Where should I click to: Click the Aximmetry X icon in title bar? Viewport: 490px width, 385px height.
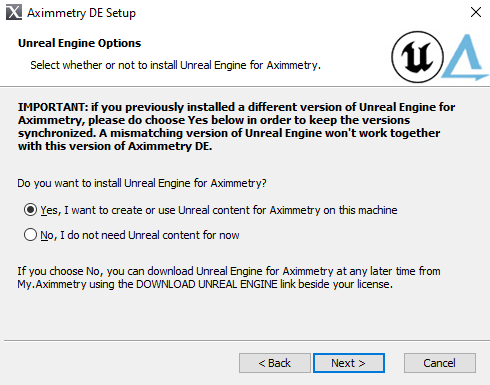pyautogui.click(x=14, y=12)
